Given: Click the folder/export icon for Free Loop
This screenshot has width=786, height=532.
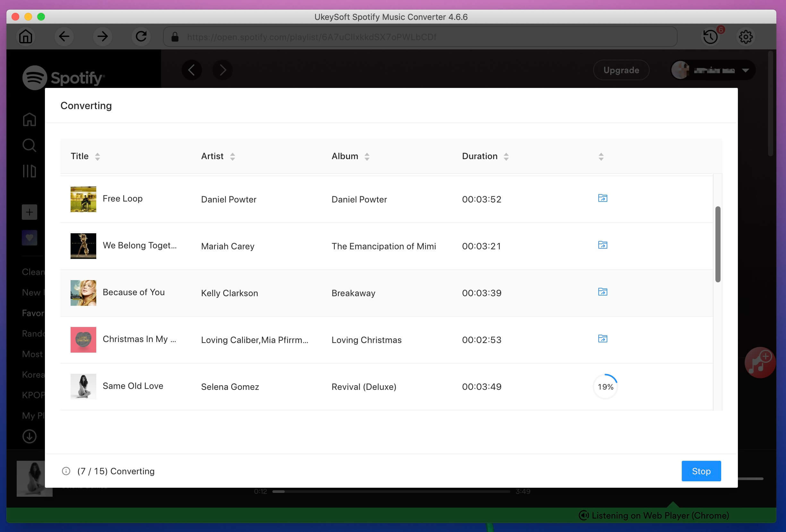Looking at the screenshot, I should pos(602,198).
